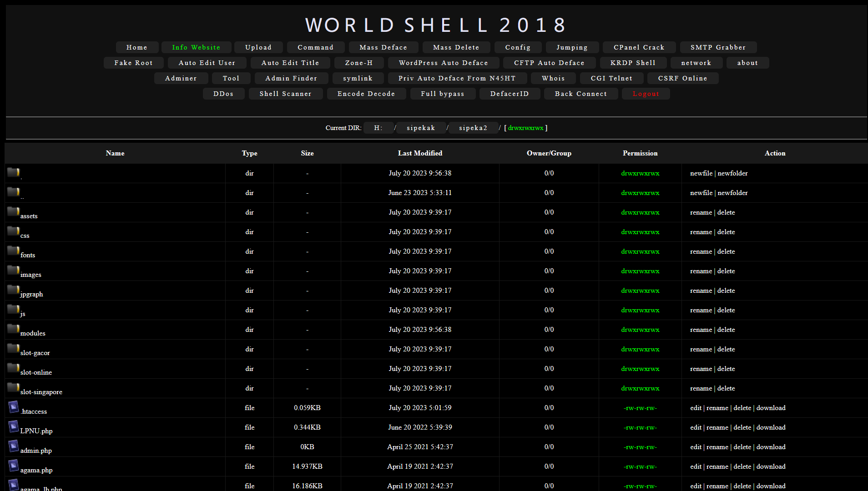Click the WORLD SHELL 2018 title
868x491 pixels.
coord(436,25)
